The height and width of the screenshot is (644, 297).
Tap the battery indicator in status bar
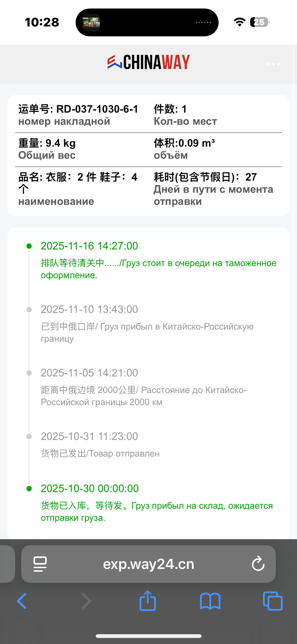click(x=259, y=22)
